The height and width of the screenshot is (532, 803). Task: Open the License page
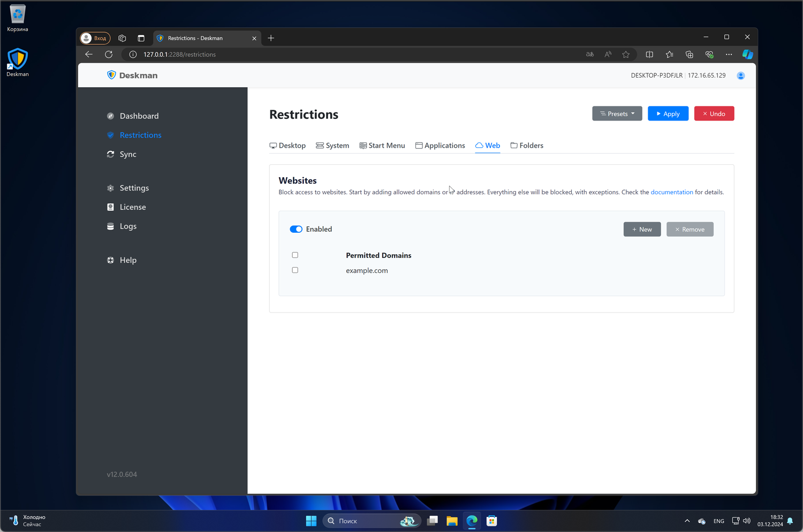click(x=126, y=207)
